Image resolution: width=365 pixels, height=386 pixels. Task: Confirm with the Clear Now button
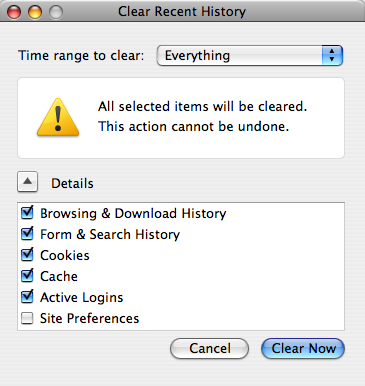(303, 349)
